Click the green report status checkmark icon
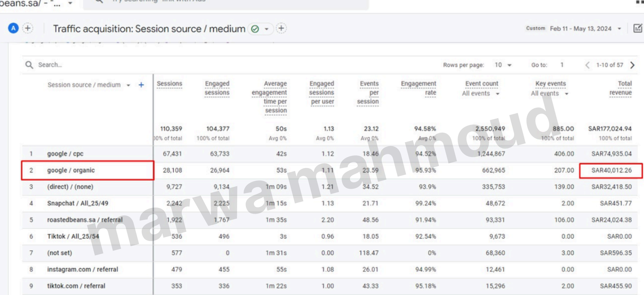The image size is (644, 295). tap(255, 29)
